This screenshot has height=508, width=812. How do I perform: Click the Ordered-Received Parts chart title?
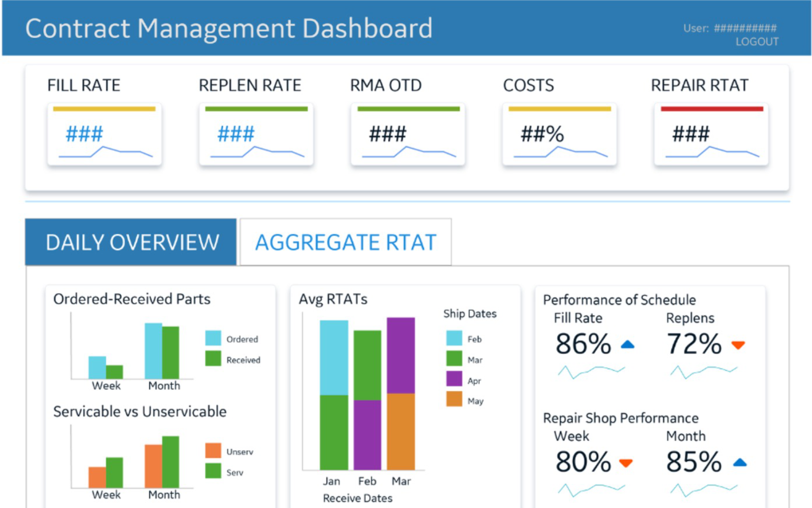[x=132, y=299]
